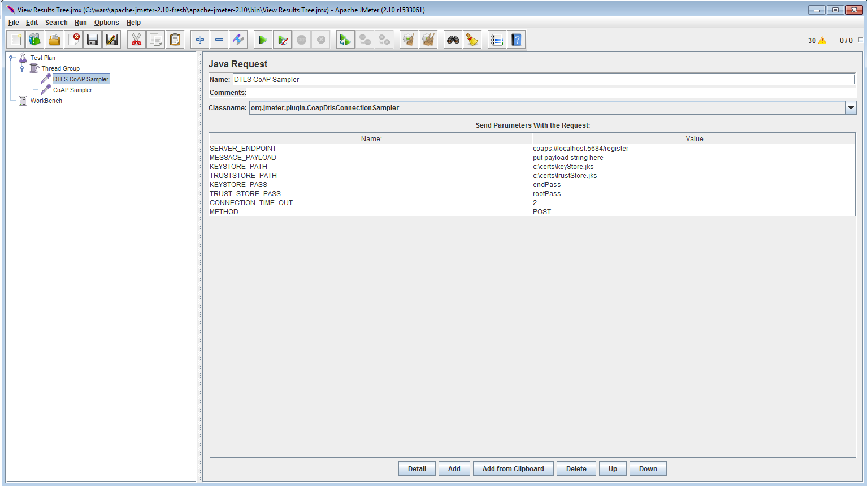Start test with no pauses icon
Viewport: 868px width, 486px height.
click(282, 40)
